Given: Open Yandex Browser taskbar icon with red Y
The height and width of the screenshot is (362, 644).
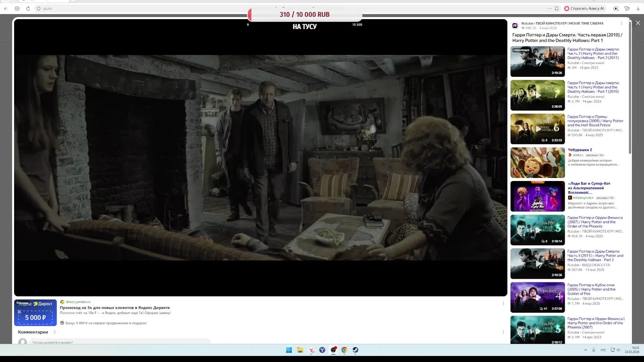Looking at the screenshot, I should [x=311, y=350].
